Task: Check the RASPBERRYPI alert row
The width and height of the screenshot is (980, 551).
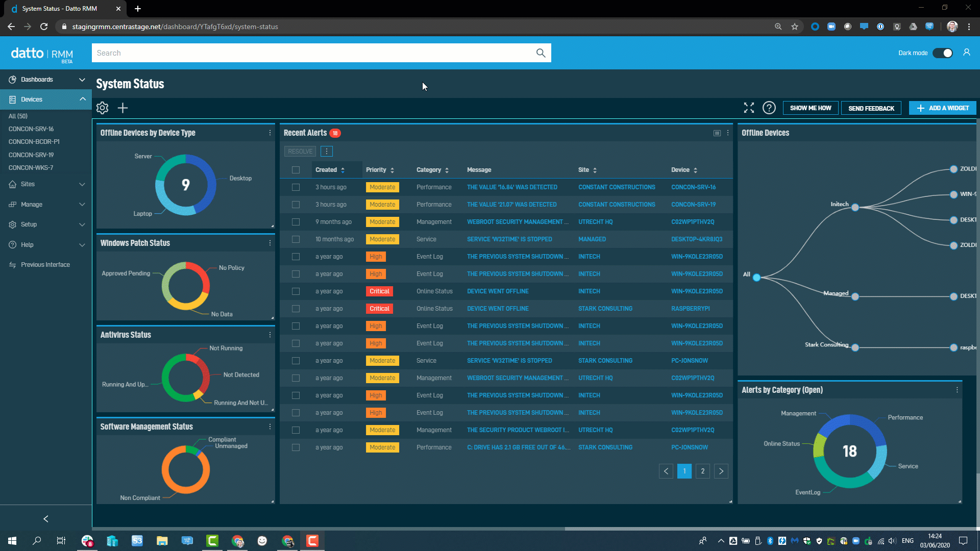Action: point(296,309)
